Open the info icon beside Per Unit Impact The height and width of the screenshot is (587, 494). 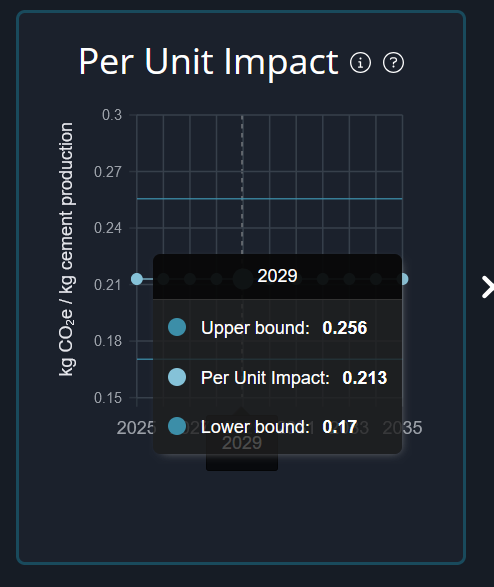coord(360,63)
